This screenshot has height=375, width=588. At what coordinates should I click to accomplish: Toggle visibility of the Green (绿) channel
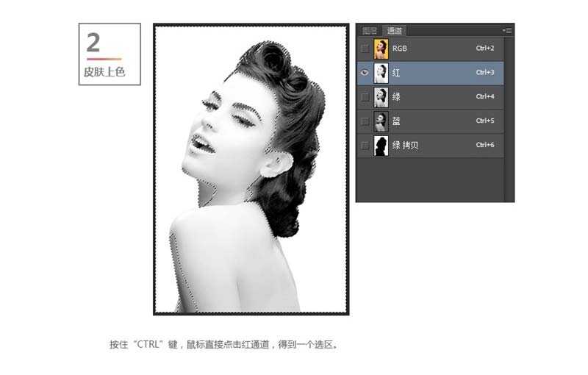pos(365,97)
